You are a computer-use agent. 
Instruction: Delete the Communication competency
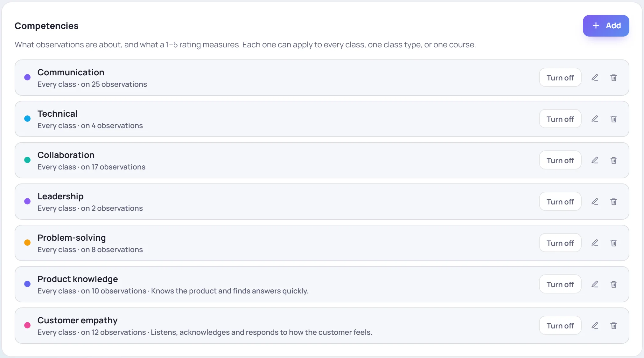pos(614,78)
